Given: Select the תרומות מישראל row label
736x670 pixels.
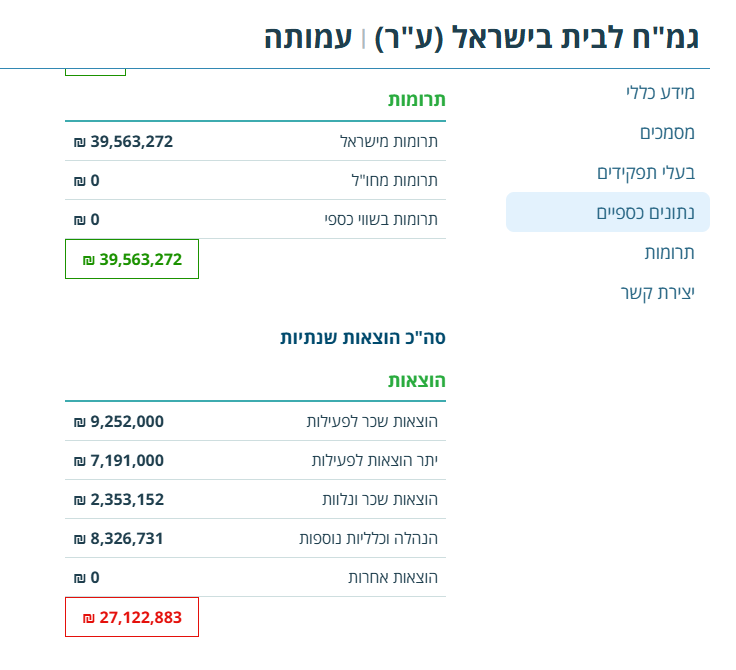Looking at the screenshot, I should (388, 142).
